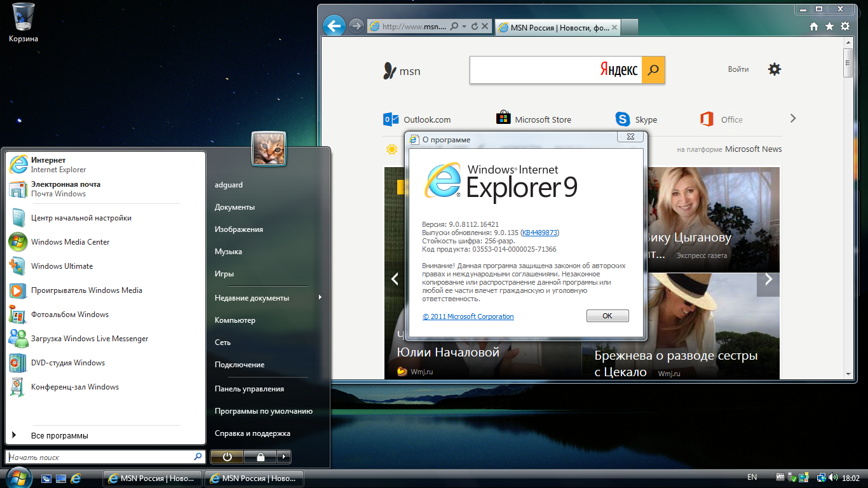This screenshot has height=488, width=868.
Task: Go to IE home page icon
Action: pos(814,27)
